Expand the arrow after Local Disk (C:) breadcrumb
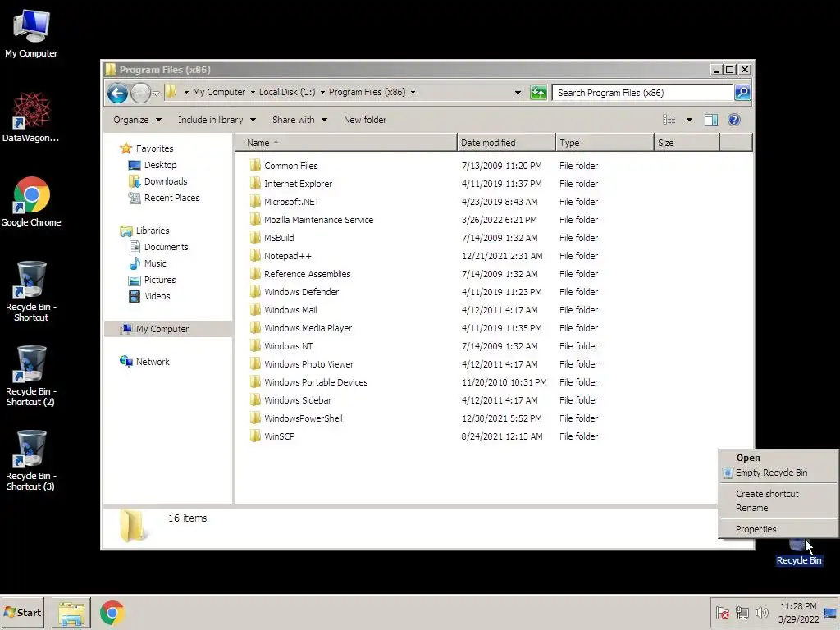Viewport: 840px width, 630px height. click(322, 92)
